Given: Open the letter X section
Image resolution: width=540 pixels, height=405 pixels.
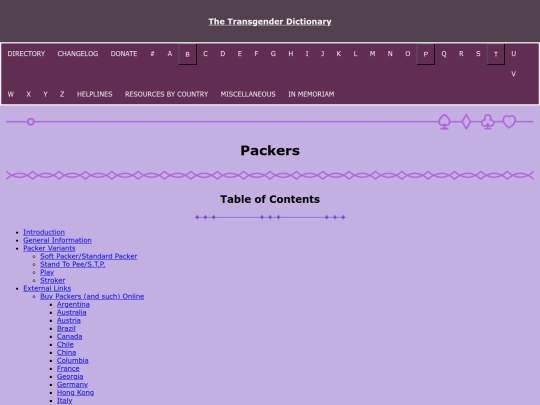Looking at the screenshot, I should [29, 94].
